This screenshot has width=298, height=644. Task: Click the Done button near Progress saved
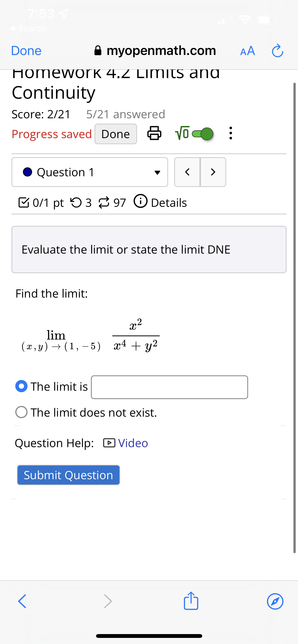[115, 134]
